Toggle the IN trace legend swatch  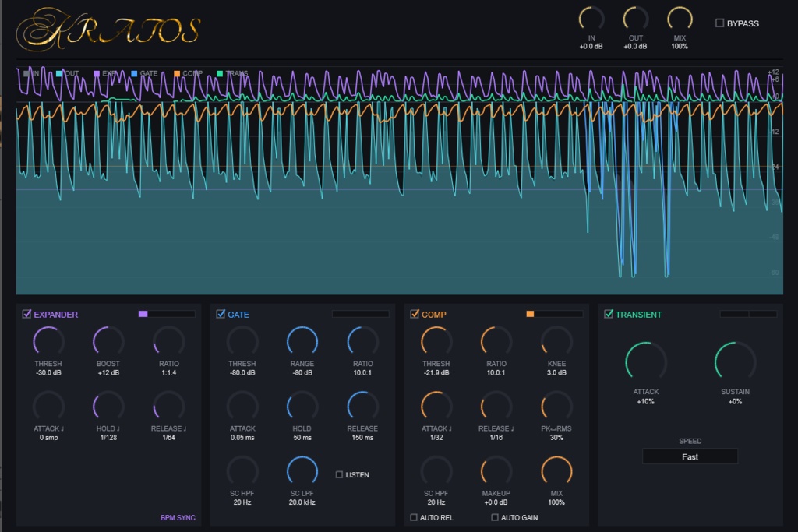[26, 73]
